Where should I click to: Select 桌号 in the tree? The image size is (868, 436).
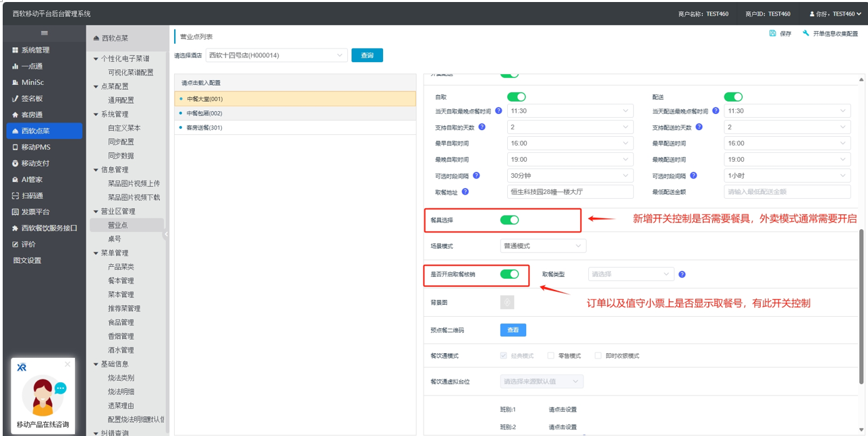point(115,239)
